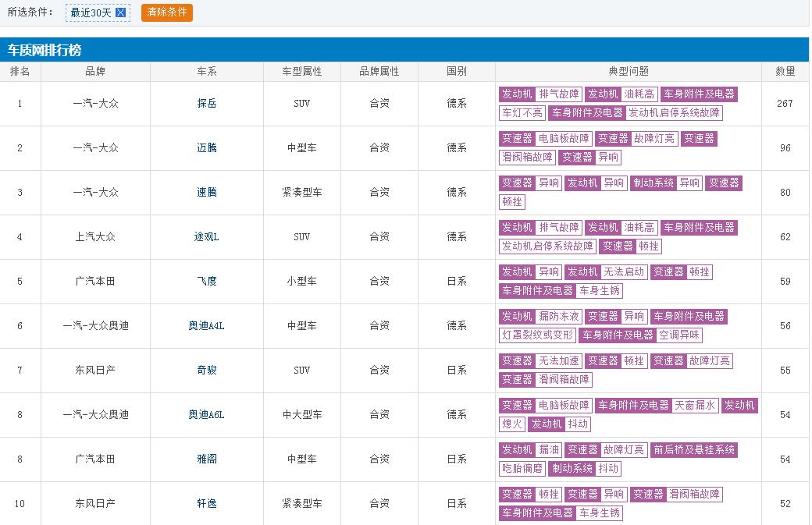Click the 国别 column header

(456, 72)
